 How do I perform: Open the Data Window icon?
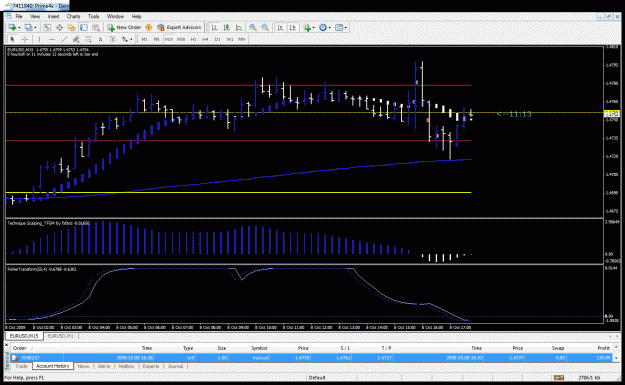[59, 27]
